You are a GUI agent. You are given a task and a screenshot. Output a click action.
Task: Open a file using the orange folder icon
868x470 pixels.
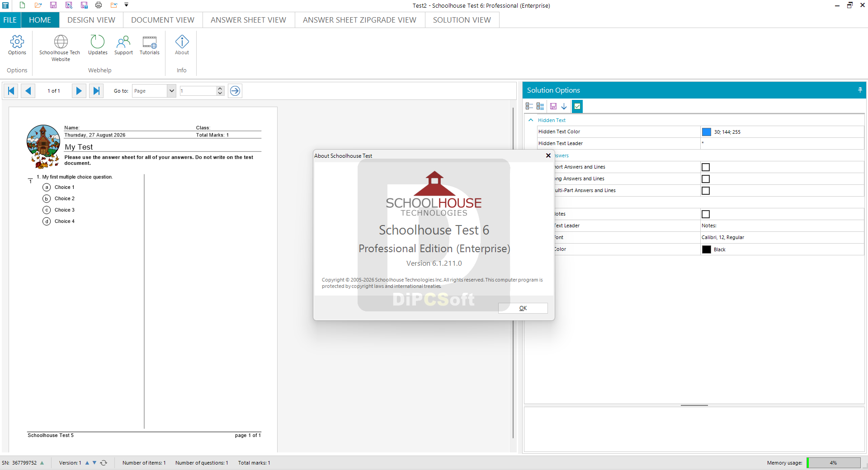coord(38,5)
